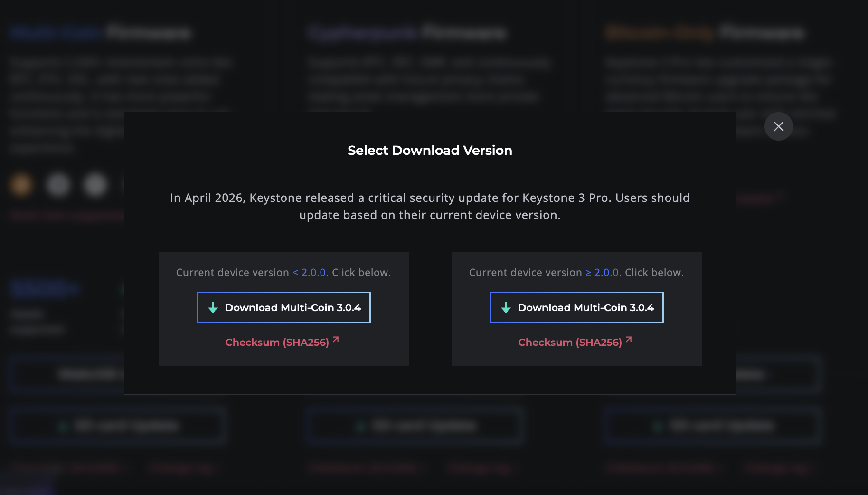868x495 pixels.
Task: Open Checksum (SHA256) link under ≥ 2.0.0 card
Action: (x=575, y=342)
